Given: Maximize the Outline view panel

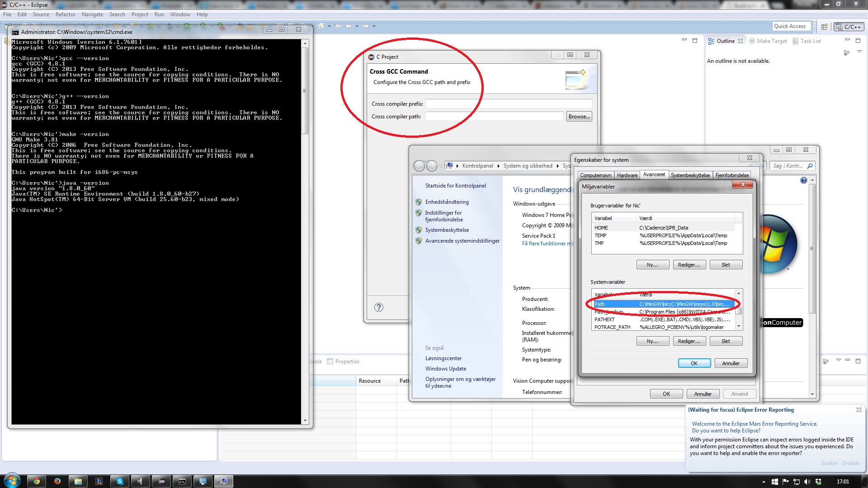Looking at the screenshot, I should [858, 41].
